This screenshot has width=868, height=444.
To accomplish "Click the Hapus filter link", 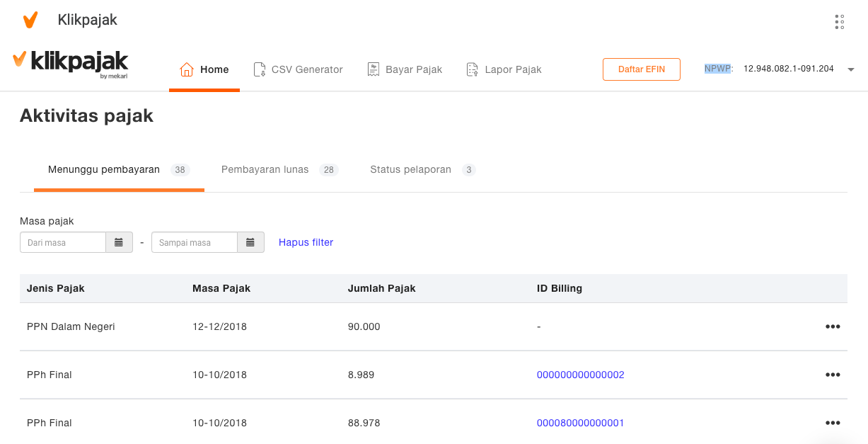I will tap(306, 242).
